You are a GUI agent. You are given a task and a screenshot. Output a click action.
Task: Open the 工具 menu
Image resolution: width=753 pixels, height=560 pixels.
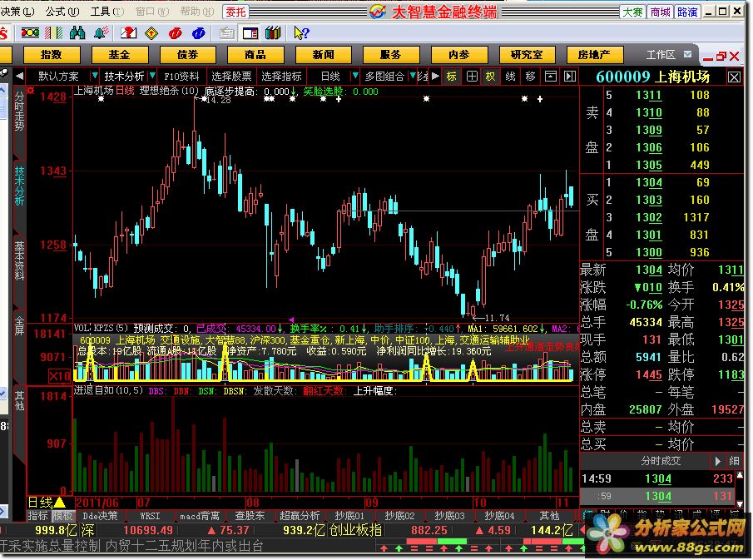click(x=107, y=11)
